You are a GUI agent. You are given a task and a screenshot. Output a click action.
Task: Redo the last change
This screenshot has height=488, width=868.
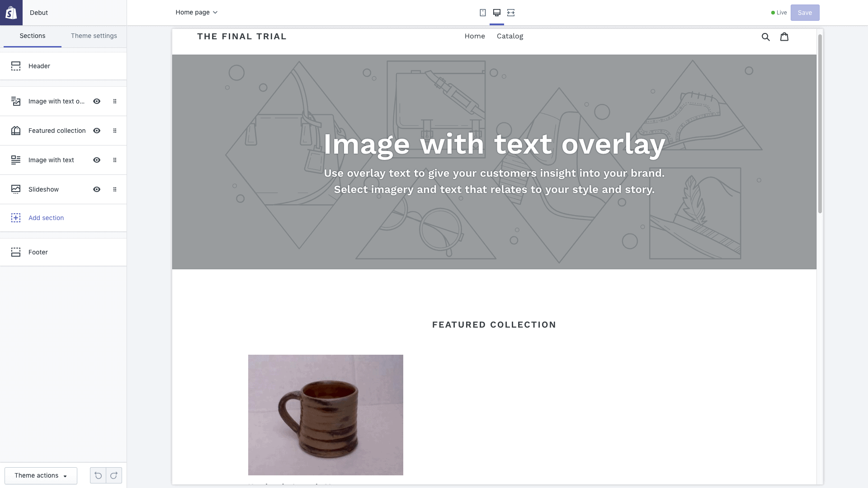tap(114, 475)
